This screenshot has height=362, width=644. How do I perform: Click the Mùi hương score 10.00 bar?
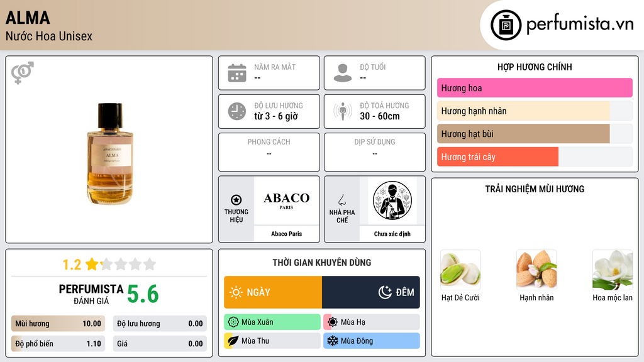(x=58, y=324)
